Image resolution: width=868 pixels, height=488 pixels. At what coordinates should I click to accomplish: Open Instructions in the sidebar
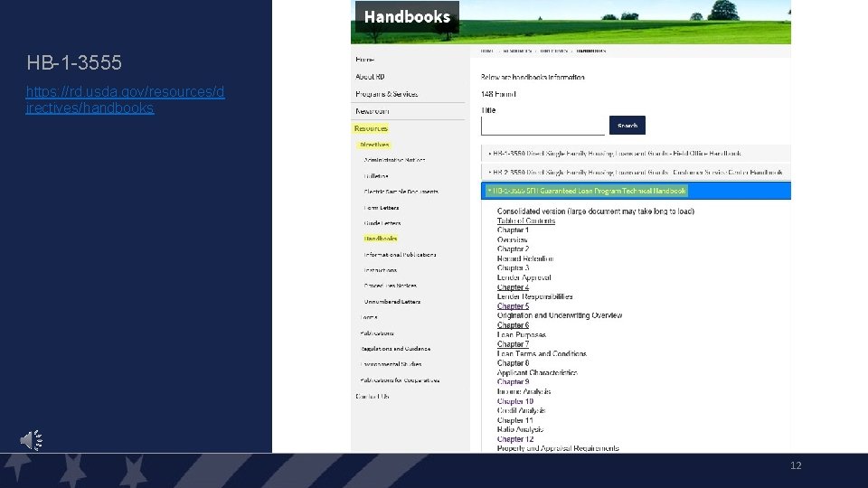pyautogui.click(x=381, y=270)
